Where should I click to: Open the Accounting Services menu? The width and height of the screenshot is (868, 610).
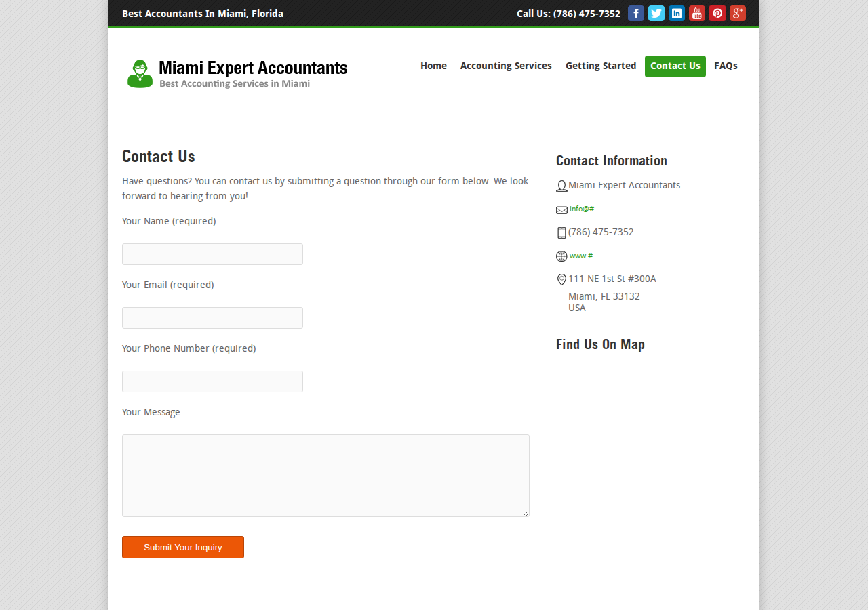(506, 66)
